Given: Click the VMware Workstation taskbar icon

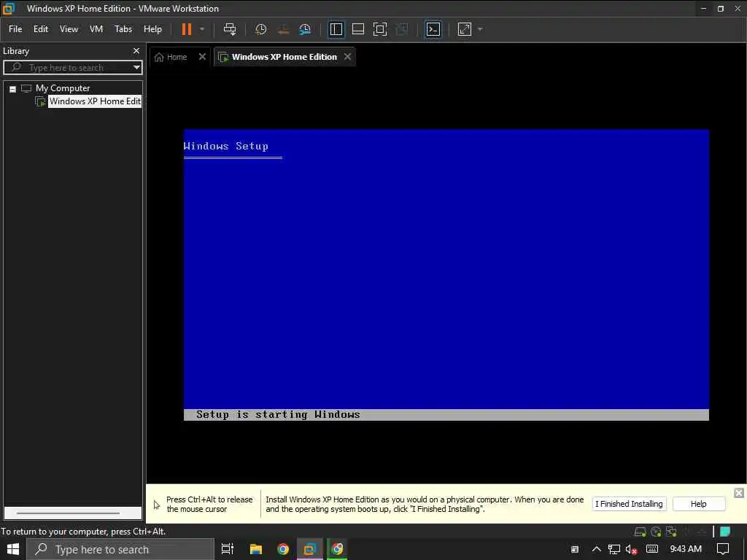Looking at the screenshot, I should click(x=310, y=549).
